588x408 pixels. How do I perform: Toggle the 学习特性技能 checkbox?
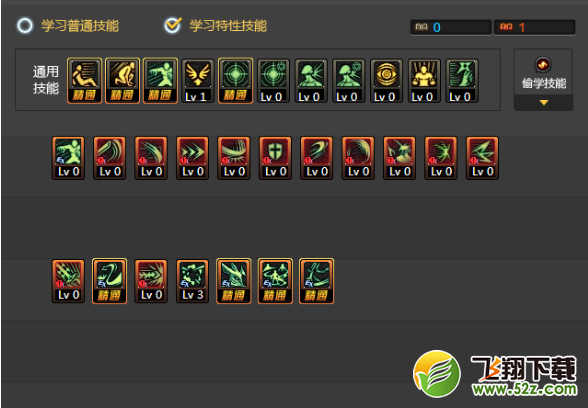coord(173,25)
